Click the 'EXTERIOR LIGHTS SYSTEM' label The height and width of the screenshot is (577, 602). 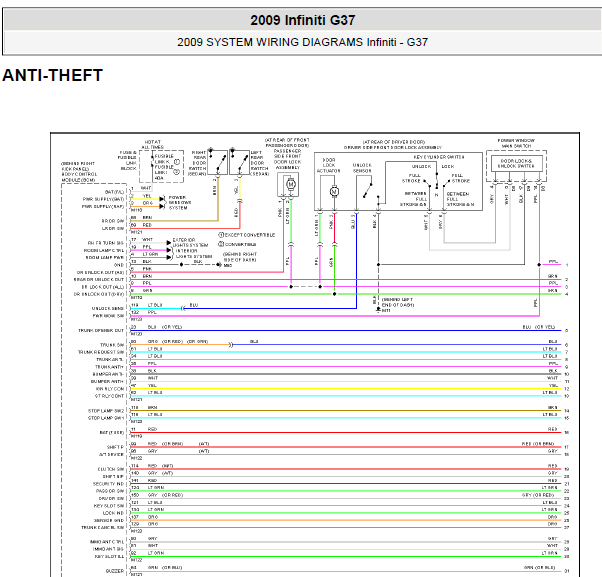[190, 242]
